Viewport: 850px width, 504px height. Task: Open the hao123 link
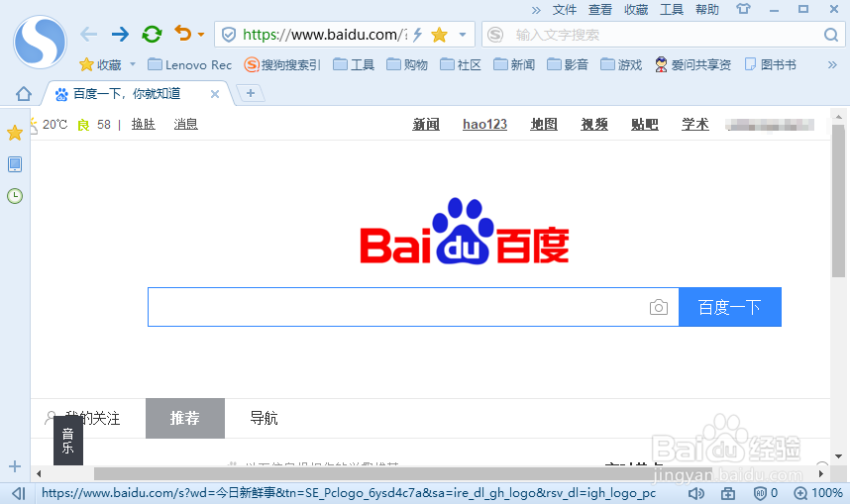pyautogui.click(x=484, y=124)
